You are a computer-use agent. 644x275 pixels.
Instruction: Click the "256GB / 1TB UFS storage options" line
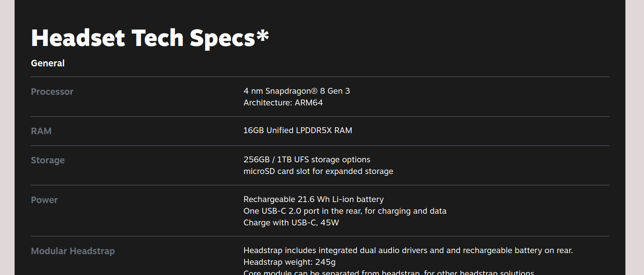307,159
